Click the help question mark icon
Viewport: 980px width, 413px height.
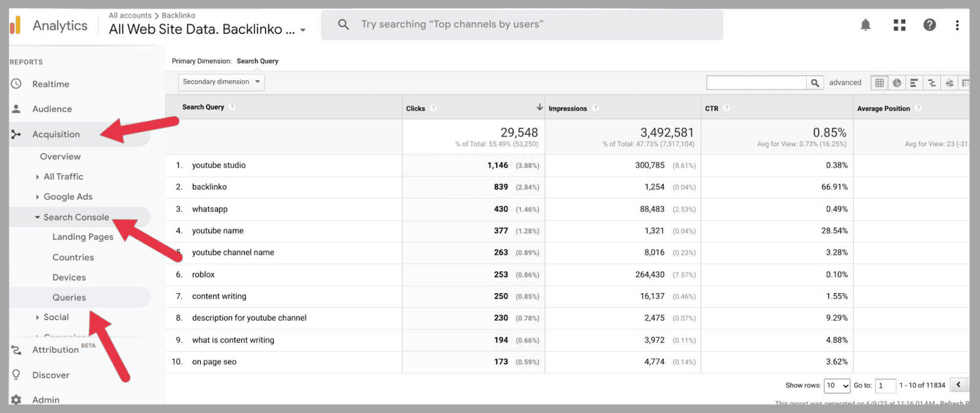(929, 25)
